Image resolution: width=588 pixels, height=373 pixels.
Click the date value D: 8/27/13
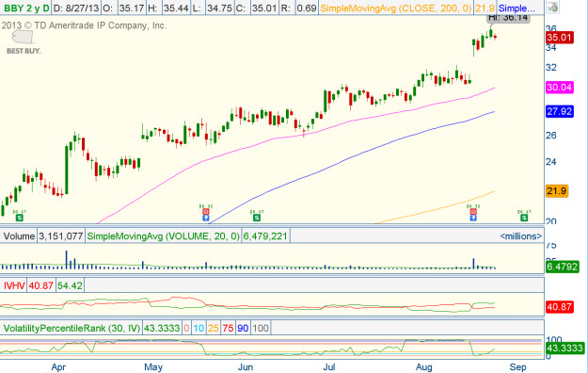[76, 8]
